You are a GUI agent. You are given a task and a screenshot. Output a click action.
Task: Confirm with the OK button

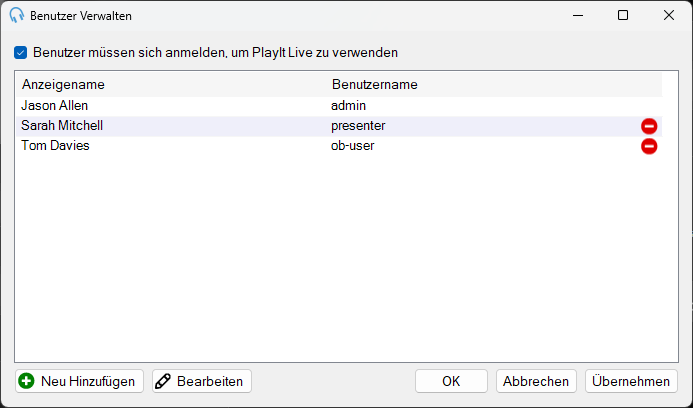451,381
